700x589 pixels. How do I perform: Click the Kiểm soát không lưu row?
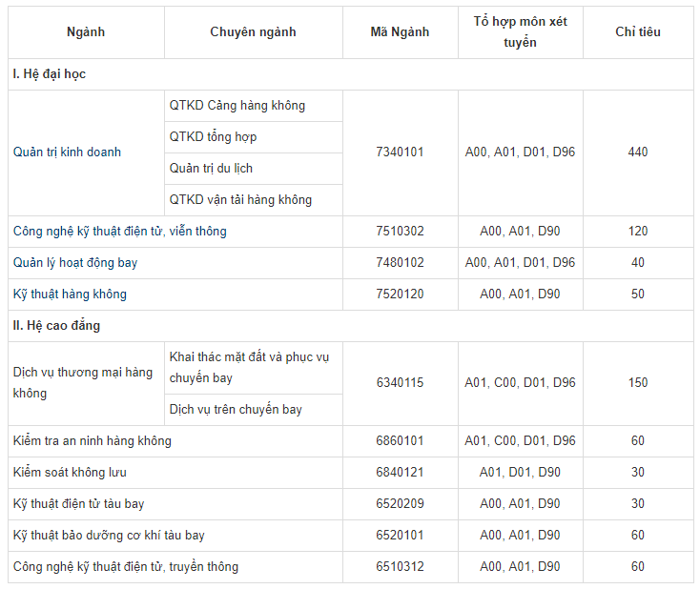pyautogui.click(x=350, y=473)
